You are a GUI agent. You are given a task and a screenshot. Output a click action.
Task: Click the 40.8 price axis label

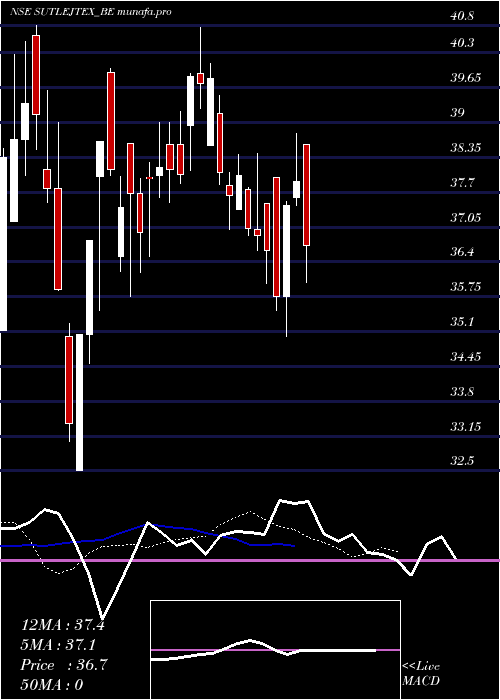[462, 17]
